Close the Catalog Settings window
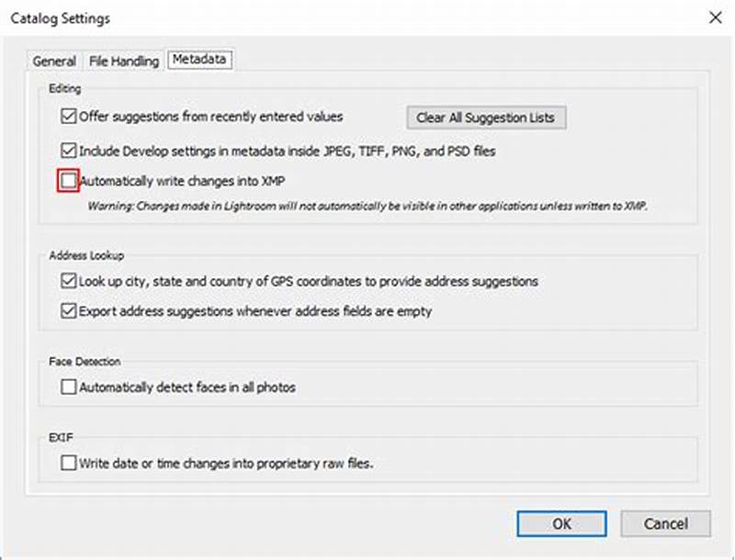This screenshot has width=735, height=560. [x=714, y=17]
